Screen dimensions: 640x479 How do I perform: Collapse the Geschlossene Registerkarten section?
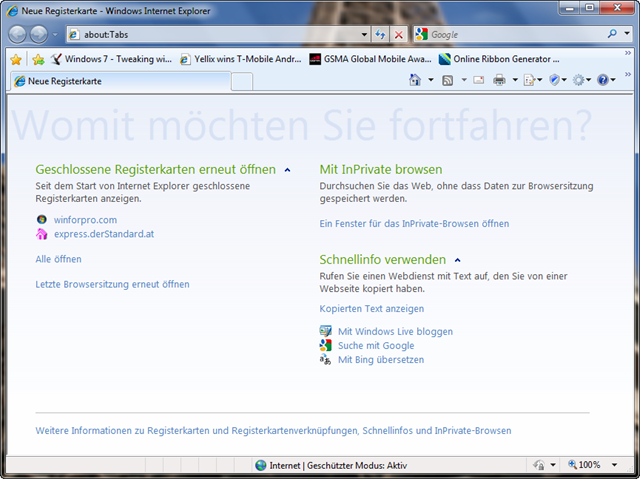287,170
